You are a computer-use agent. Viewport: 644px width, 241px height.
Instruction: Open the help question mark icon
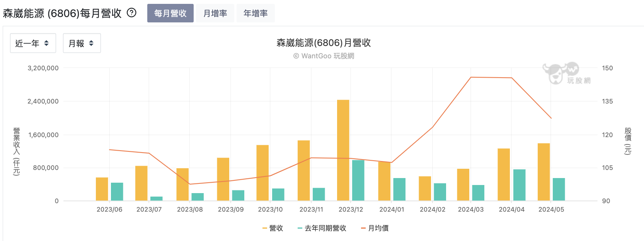point(132,13)
